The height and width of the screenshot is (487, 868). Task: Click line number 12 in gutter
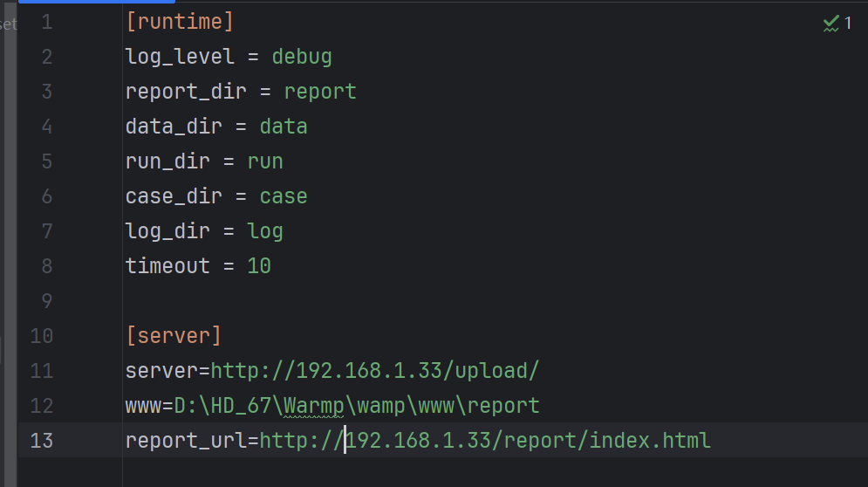tap(42, 406)
